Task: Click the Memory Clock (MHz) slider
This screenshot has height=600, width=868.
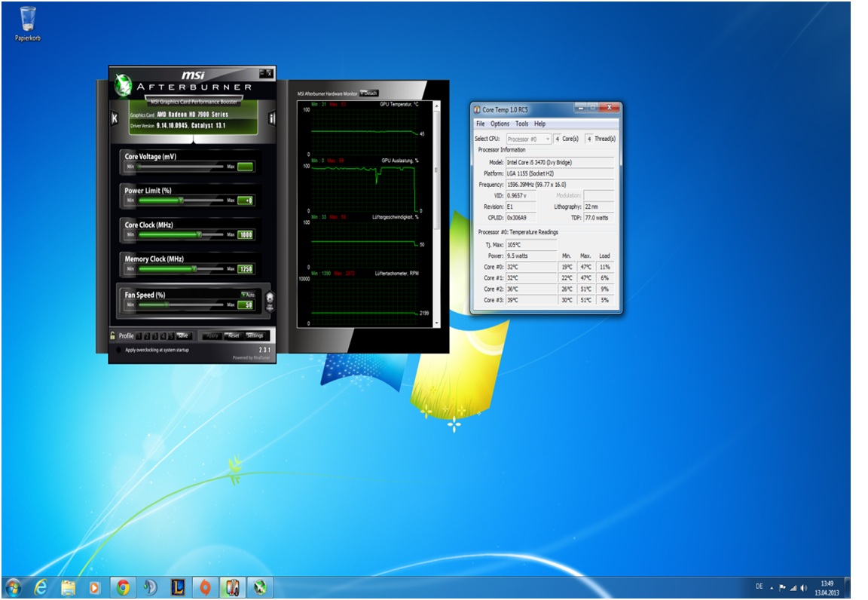Action: (x=181, y=268)
